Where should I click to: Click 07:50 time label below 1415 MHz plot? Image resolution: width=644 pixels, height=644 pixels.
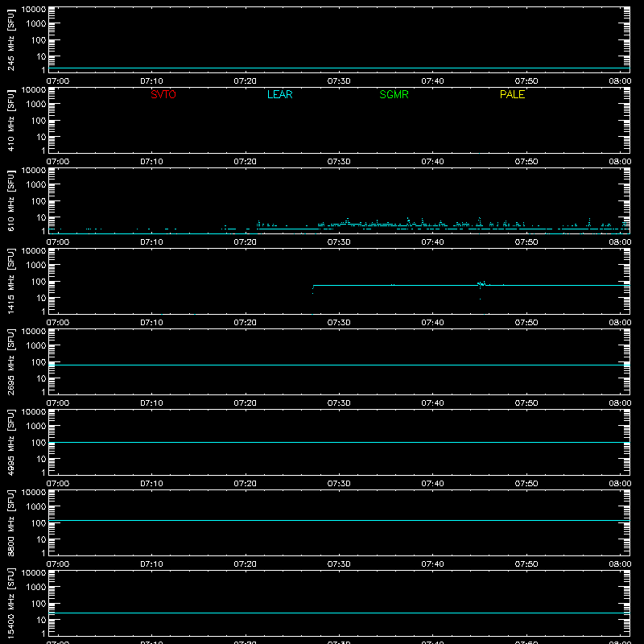(526, 323)
